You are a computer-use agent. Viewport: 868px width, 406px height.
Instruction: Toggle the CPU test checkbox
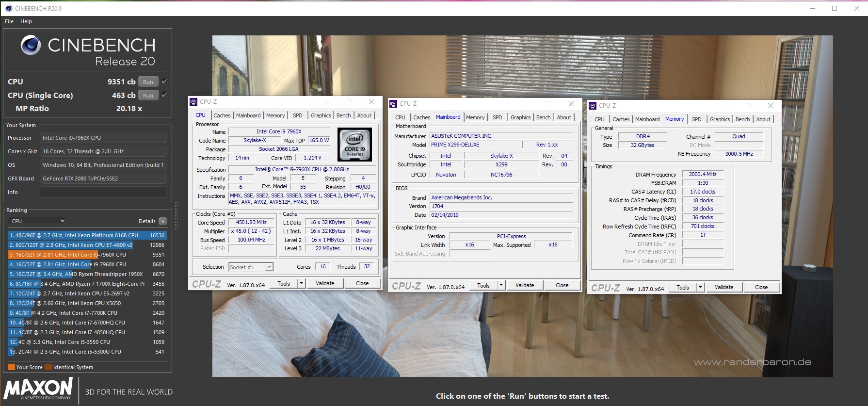point(165,81)
